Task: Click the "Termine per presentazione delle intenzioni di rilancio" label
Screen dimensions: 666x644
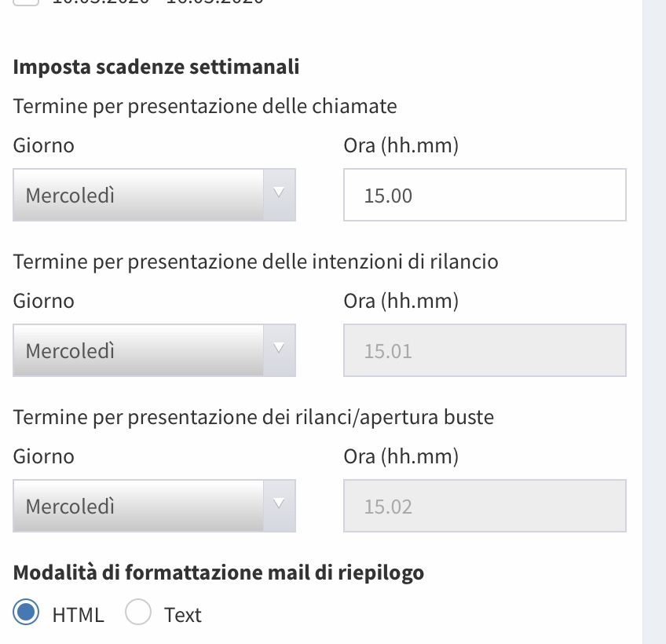Action: pyautogui.click(x=255, y=262)
